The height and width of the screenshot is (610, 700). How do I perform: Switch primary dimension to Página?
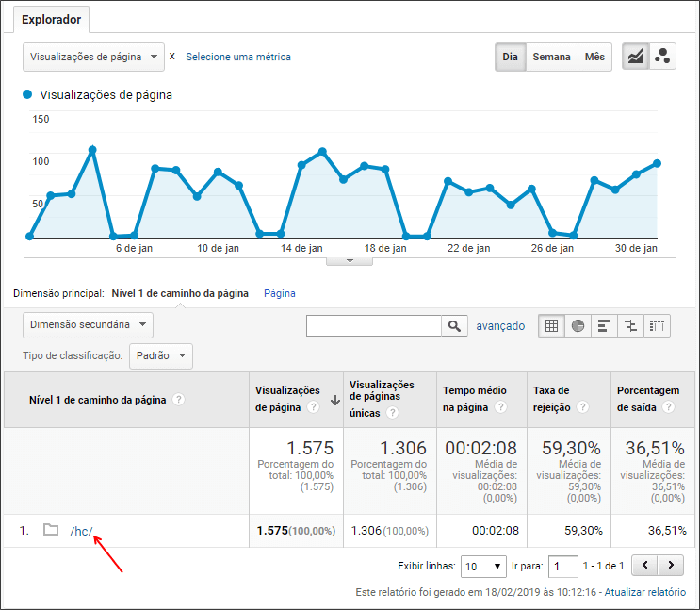click(280, 293)
